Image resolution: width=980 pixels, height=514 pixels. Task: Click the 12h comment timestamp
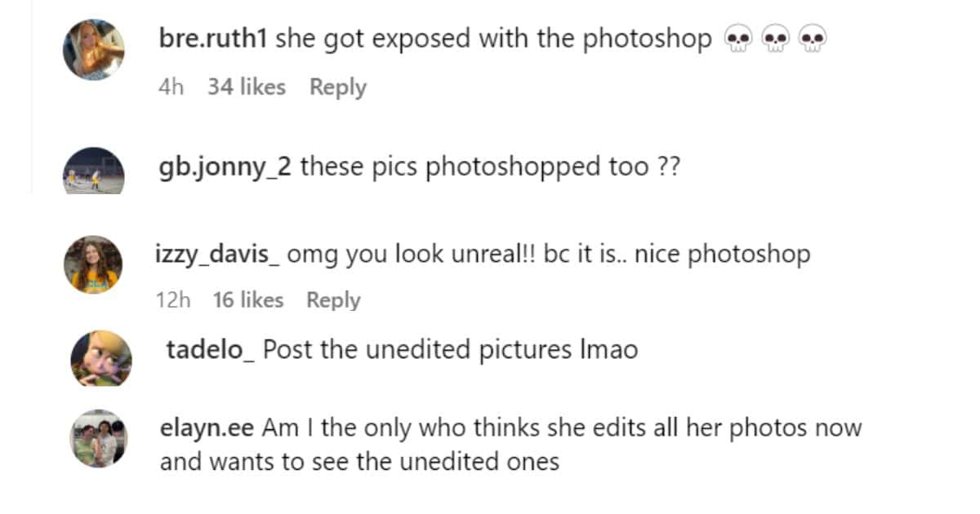pyautogui.click(x=173, y=300)
